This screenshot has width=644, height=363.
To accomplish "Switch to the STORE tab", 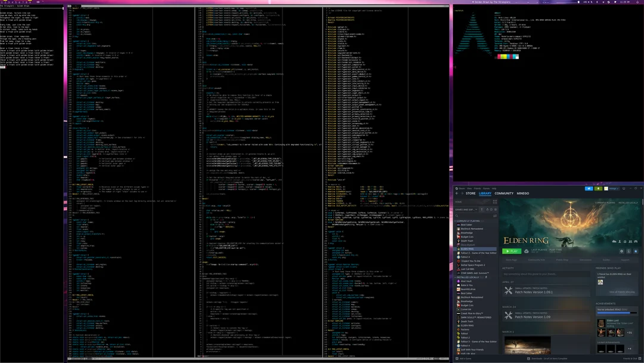I will coord(470,193).
